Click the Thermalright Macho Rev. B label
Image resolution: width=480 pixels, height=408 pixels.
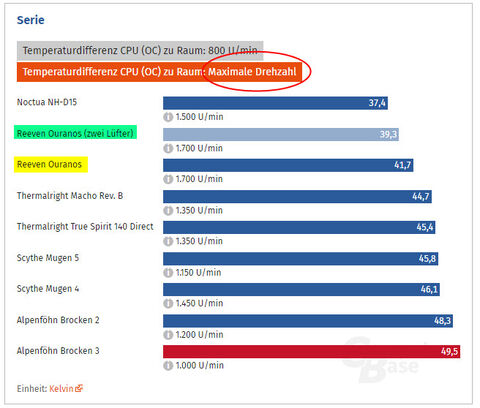pyautogui.click(x=70, y=196)
